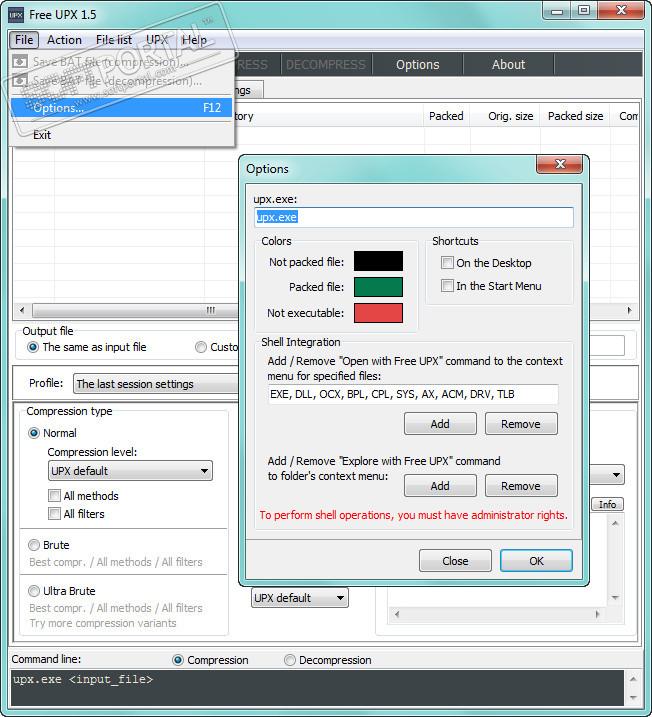Choose Options... F12 in the File menu

[x=122, y=107]
